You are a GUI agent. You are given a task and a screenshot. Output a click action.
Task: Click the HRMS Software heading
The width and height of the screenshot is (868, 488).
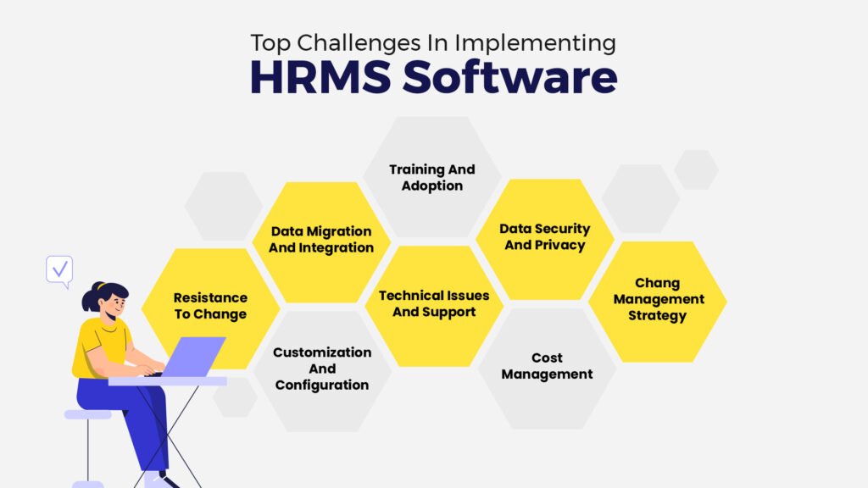pos(434,77)
